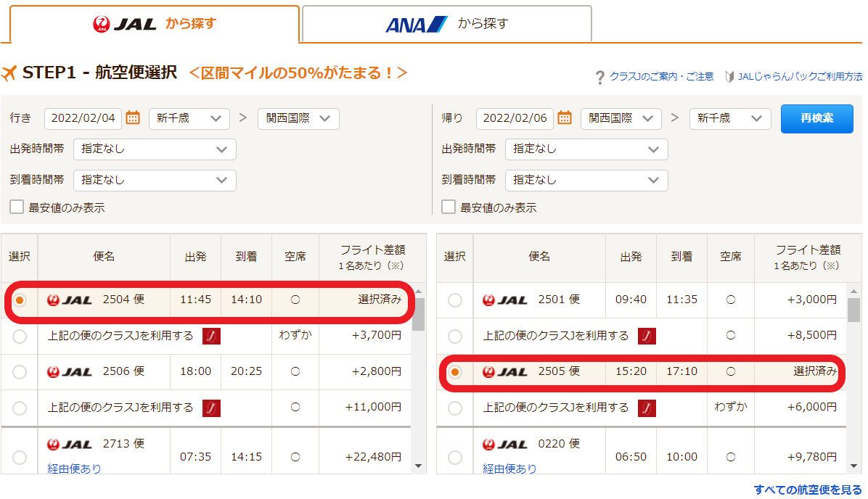Screen dimensions: 868x499
Task: Click すべての航空便を見る link
Action: click(x=808, y=490)
